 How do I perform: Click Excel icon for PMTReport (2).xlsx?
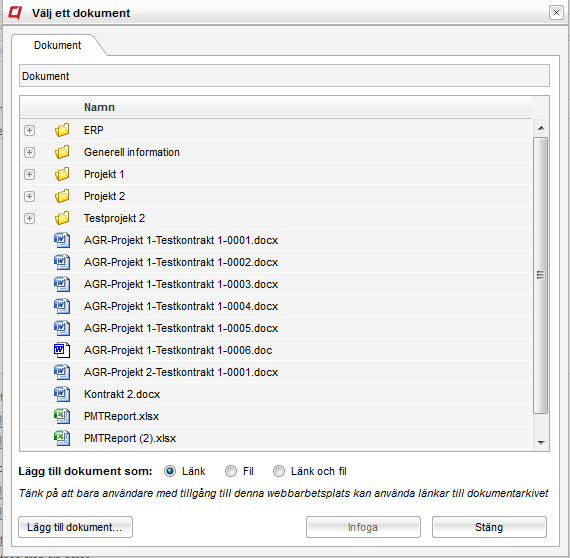(62, 438)
